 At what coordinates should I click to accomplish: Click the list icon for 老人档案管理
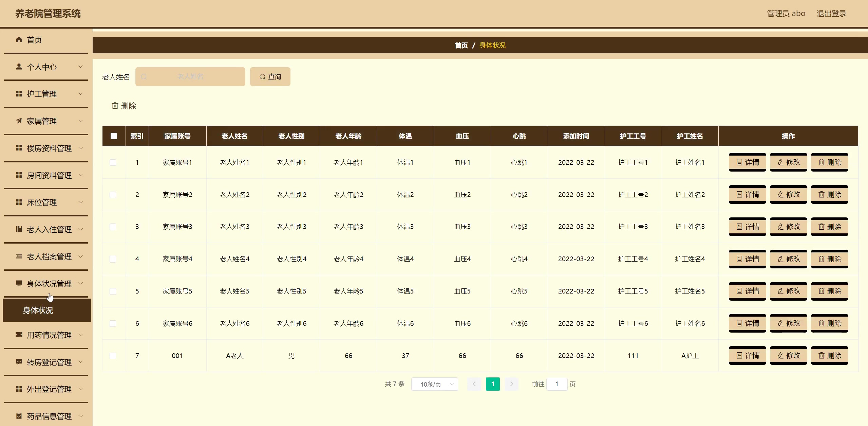tap(19, 256)
